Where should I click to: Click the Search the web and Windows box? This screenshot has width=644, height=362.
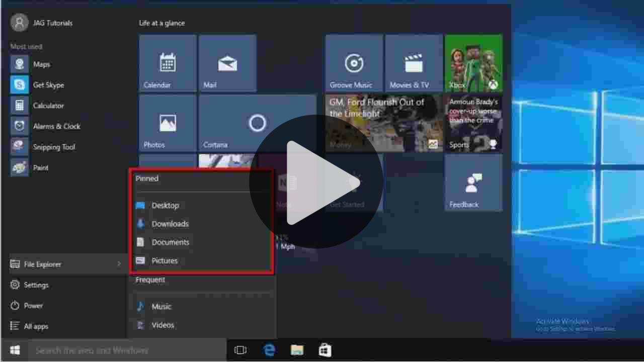tap(127, 350)
